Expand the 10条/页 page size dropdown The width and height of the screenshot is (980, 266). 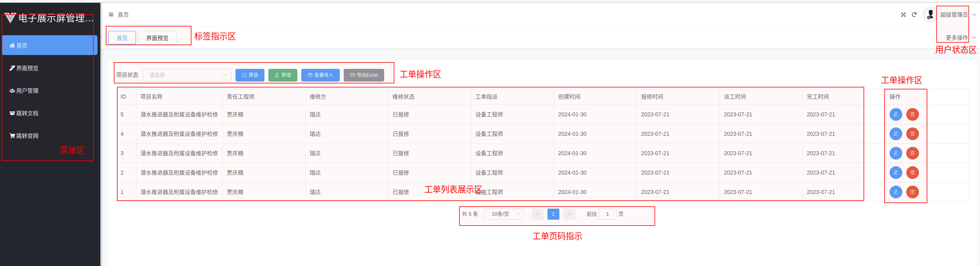point(503,214)
